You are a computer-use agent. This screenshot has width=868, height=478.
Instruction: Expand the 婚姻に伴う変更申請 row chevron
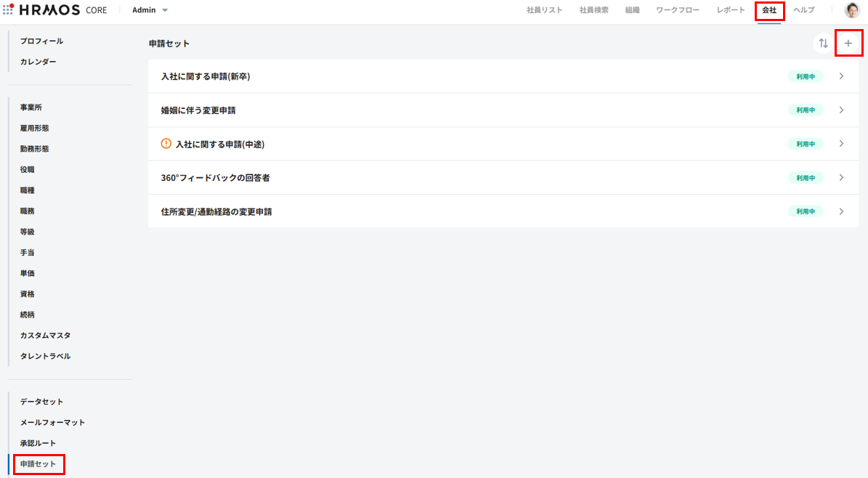[x=841, y=110]
